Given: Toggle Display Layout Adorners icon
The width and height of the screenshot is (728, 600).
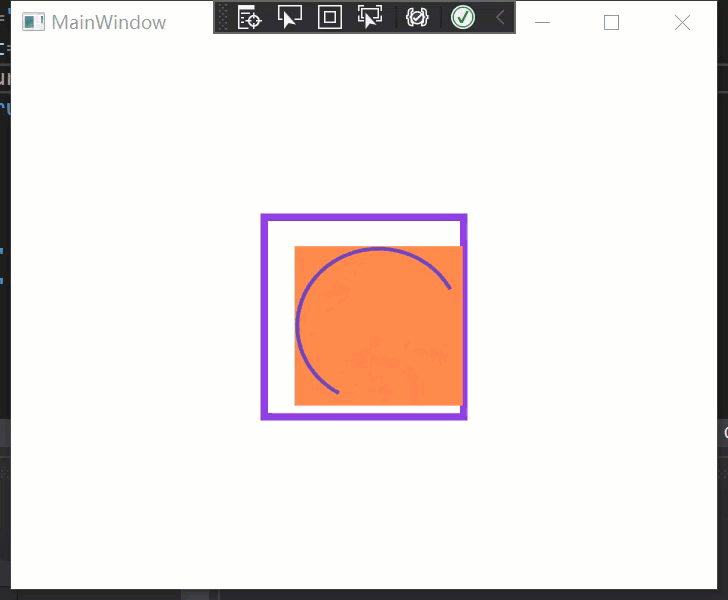Looking at the screenshot, I should pos(330,17).
